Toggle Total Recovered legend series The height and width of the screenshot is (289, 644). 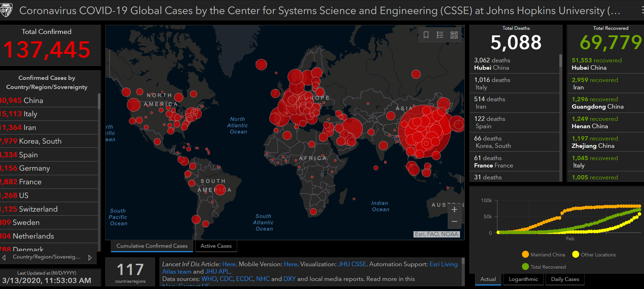[544, 267]
